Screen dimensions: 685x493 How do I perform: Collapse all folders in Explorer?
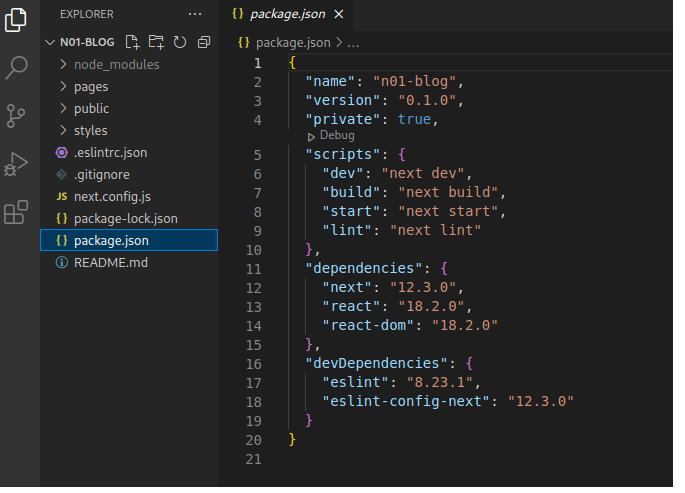[204, 42]
